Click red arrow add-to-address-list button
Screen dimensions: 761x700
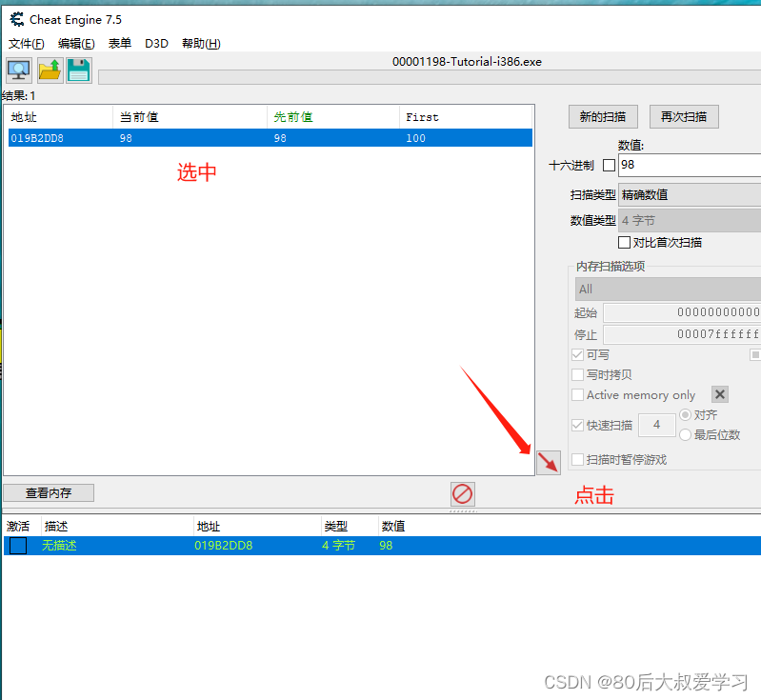coord(549,463)
